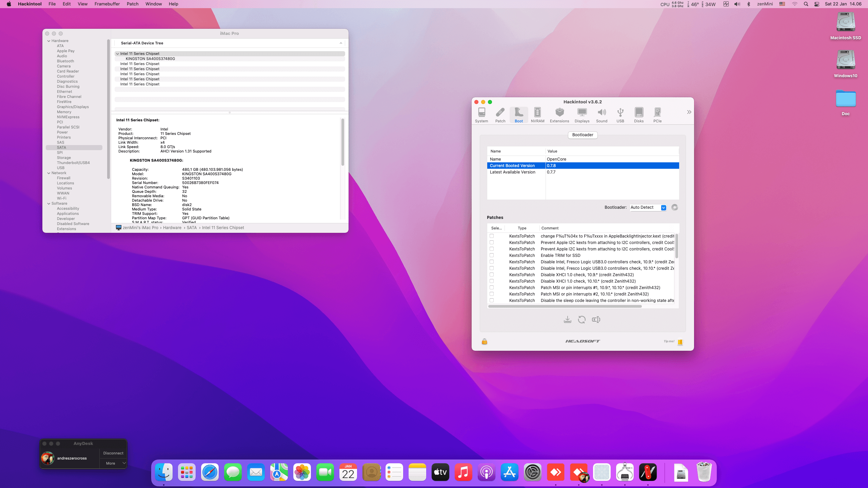Show more Hackintool toolbar items
The image size is (868, 488).
coord(689,112)
